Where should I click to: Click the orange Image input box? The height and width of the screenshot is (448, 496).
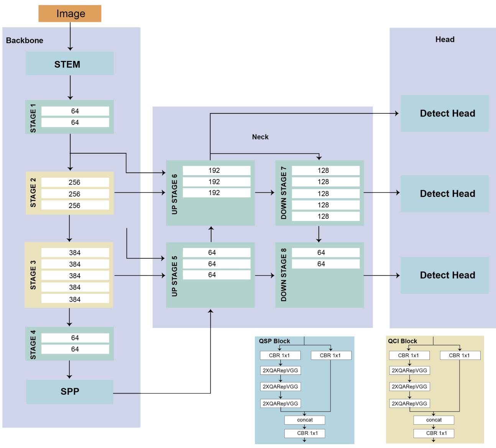click(70, 14)
